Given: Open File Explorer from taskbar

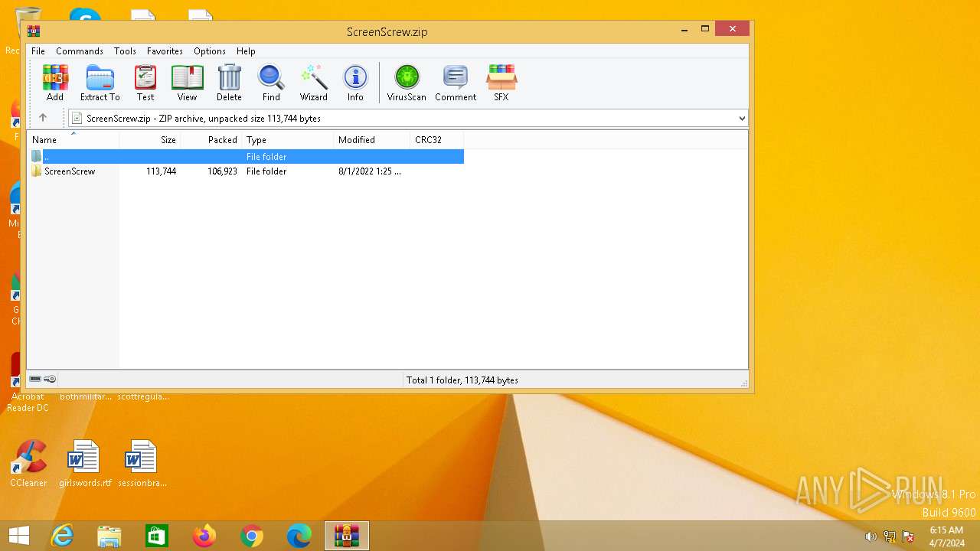Looking at the screenshot, I should click(x=109, y=536).
